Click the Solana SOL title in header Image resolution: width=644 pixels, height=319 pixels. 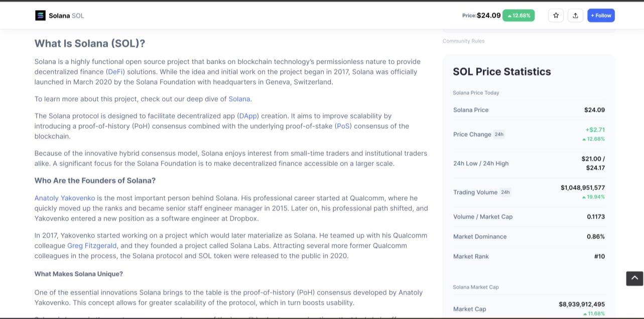(66, 16)
